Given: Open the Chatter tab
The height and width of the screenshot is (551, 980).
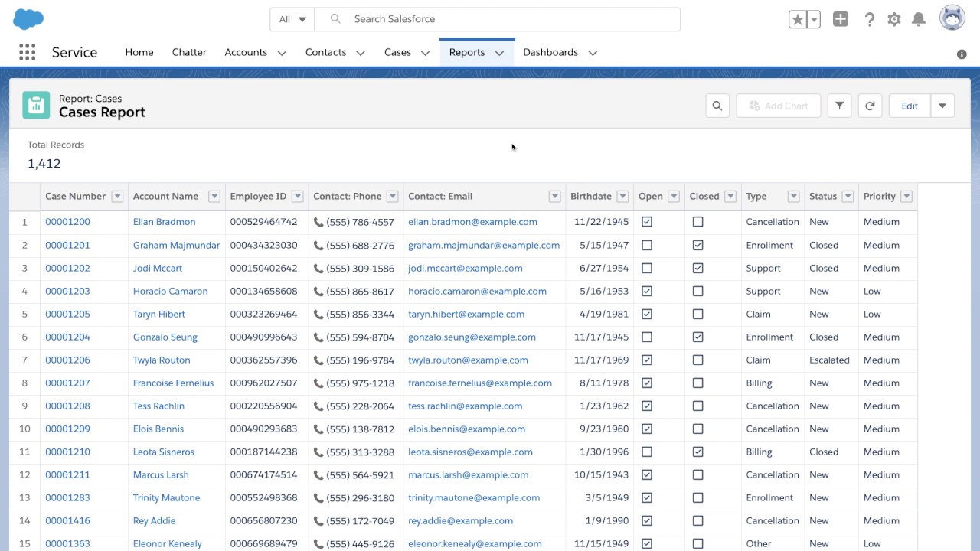Looking at the screenshot, I should tap(189, 52).
